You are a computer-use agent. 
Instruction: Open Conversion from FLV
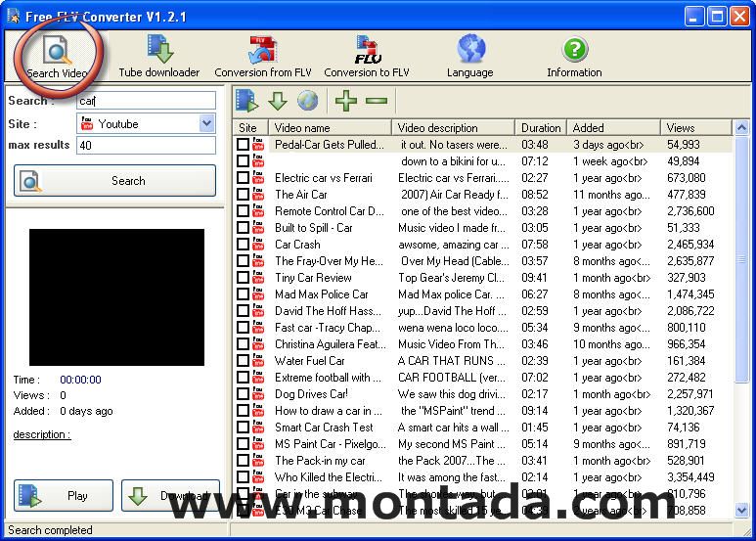(x=263, y=57)
